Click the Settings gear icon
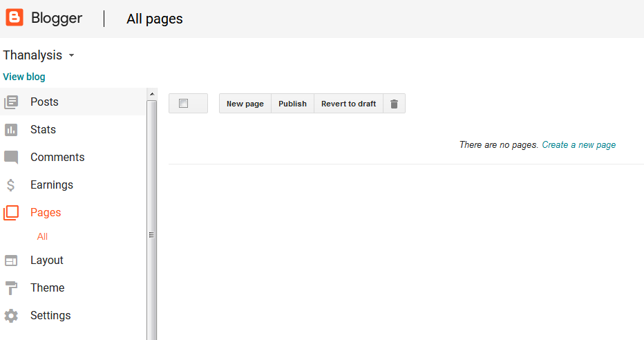Viewport: 644px width, 340px height. coord(11,315)
